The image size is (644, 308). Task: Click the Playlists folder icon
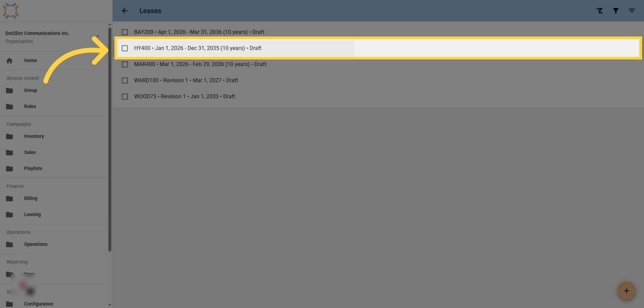[9, 168]
